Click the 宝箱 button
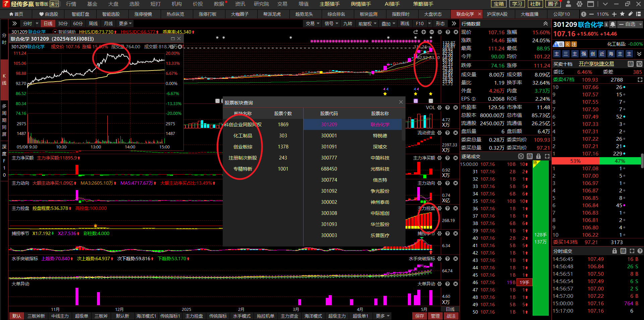644x320 pixels. [499, 4]
